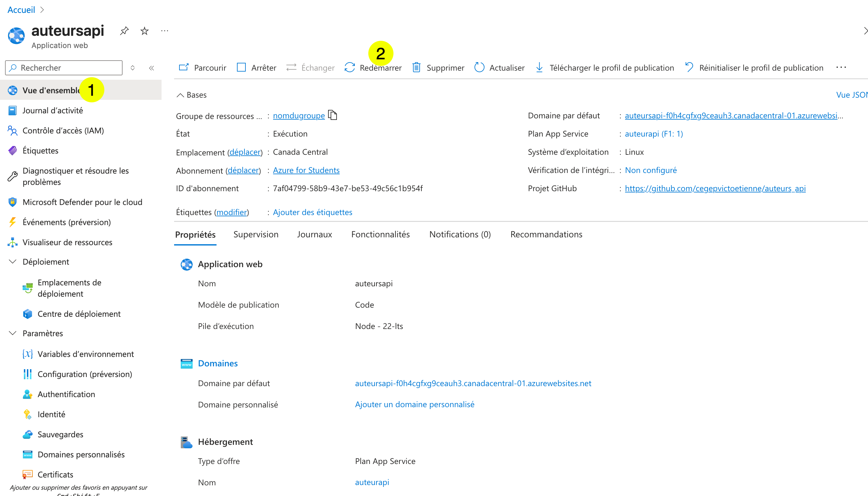Open the Journaux tab
Image resolution: width=868 pixels, height=496 pixels.
pos(314,235)
